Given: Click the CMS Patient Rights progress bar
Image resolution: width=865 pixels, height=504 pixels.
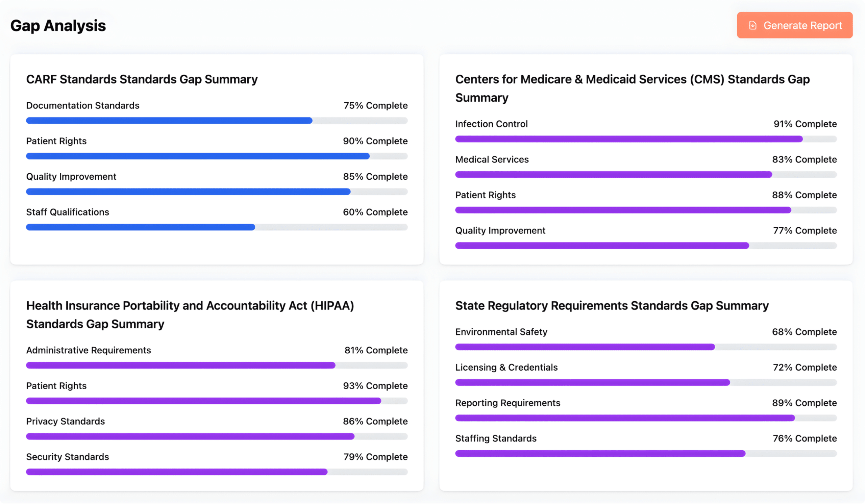Looking at the screenshot, I should click(x=646, y=210).
